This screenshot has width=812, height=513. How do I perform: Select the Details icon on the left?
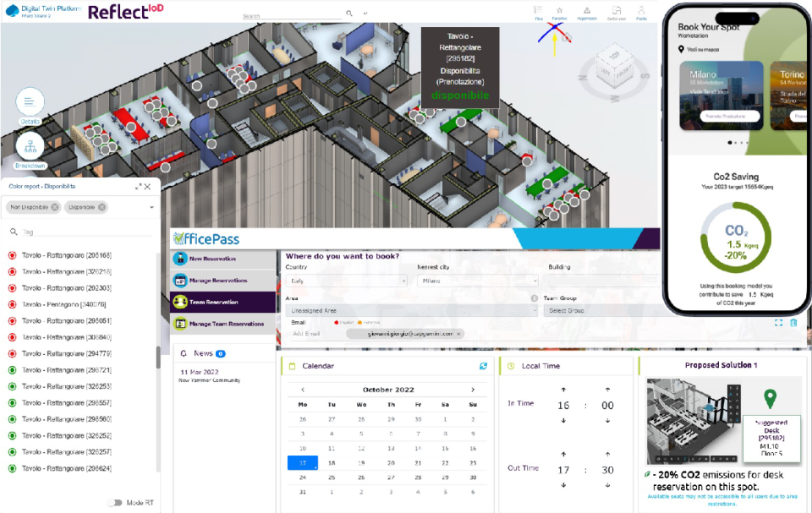pos(30,102)
